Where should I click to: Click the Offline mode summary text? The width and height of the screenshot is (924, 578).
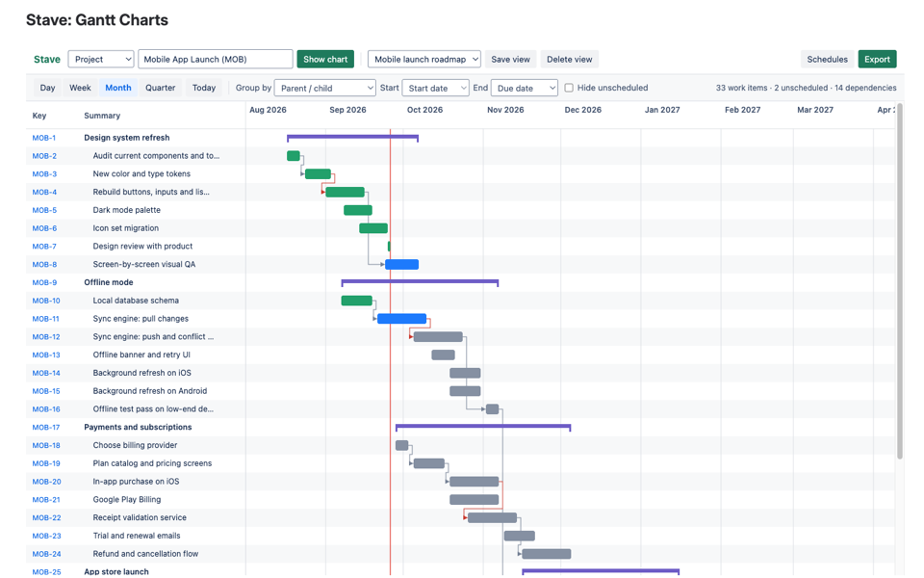(x=109, y=282)
